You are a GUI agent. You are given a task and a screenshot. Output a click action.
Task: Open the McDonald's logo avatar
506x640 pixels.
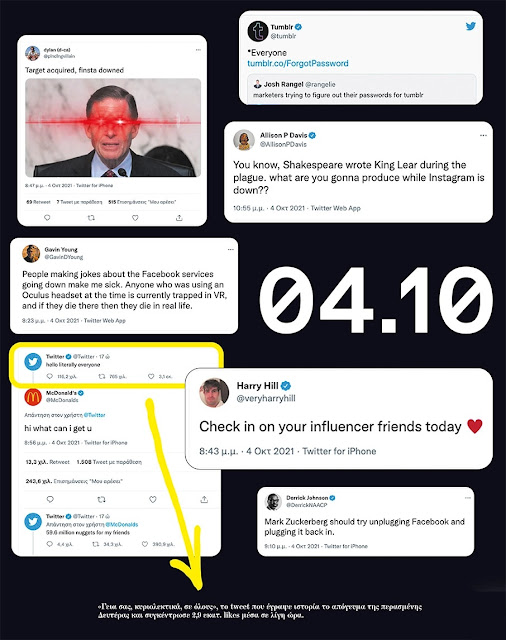[x=33, y=397]
